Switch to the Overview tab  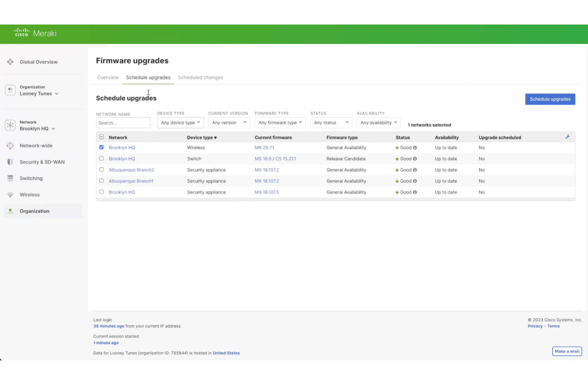[108, 77]
